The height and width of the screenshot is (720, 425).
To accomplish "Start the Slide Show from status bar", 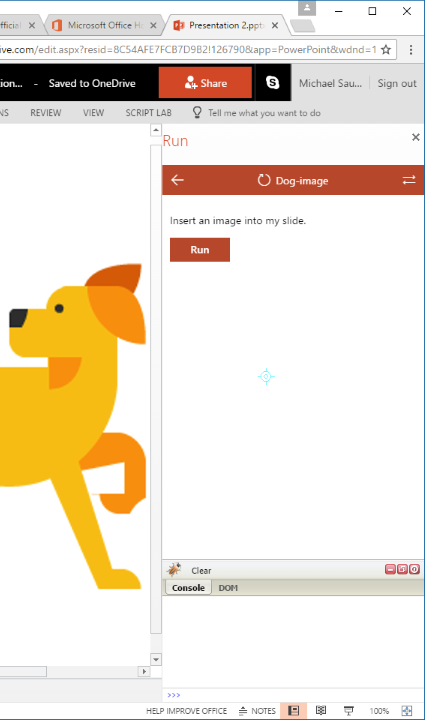I will (x=348, y=710).
